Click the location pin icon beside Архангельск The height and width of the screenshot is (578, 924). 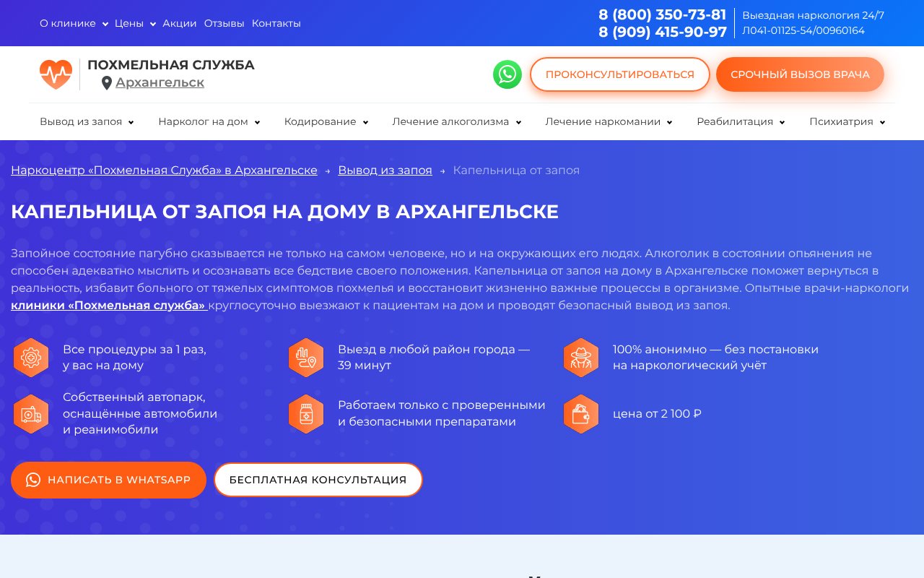click(107, 82)
